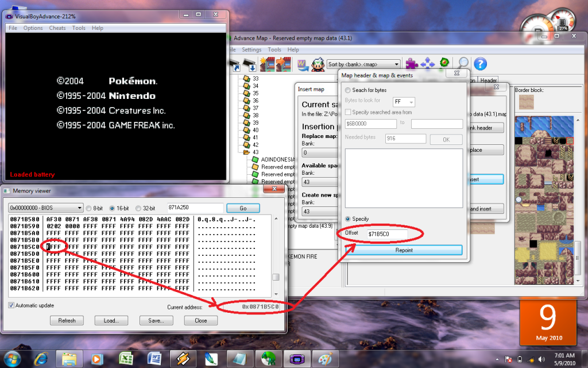The image size is (588, 368).
Task: Open VisualBoyAdvance File menu
Action: pyautogui.click(x=13, y=28)
